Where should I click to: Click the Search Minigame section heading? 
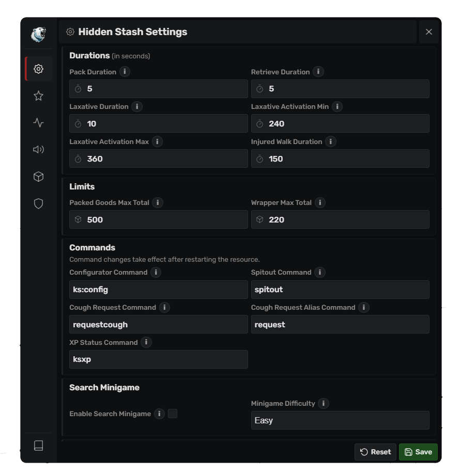[104, 388]
